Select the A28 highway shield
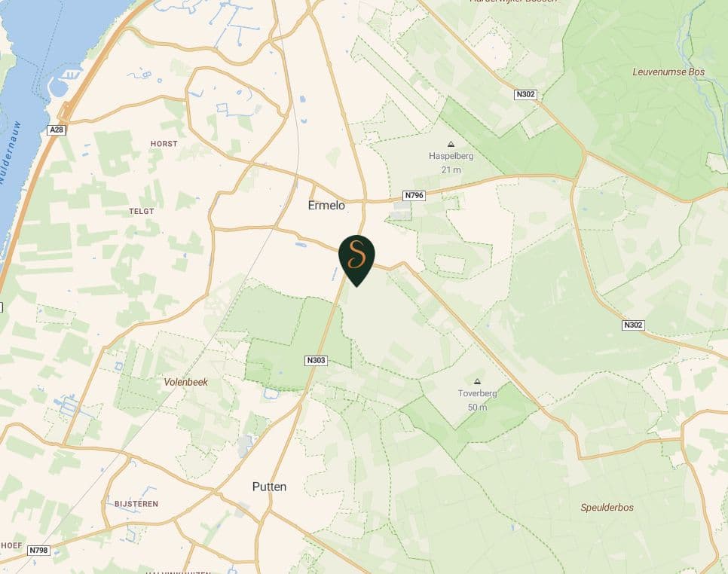728x574 pixels. (57, 130)
